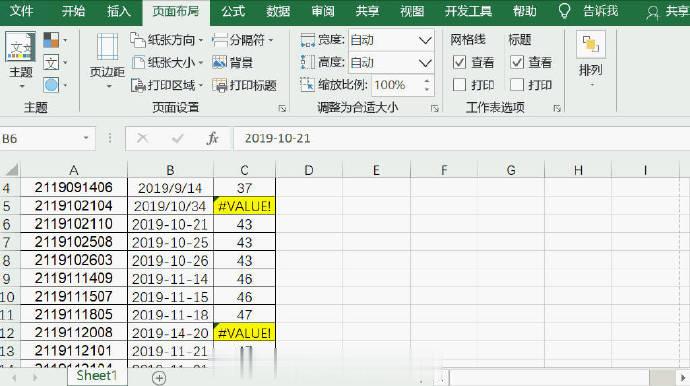This screenshot has width=690, height=386.
Task: Click cell containing 2019-10-26
Action: coord(170,261)
